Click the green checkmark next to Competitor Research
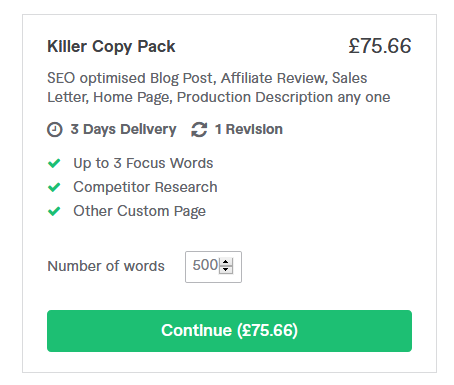The width and height of the screenshot is (454, 385). (x=54, y=187)
